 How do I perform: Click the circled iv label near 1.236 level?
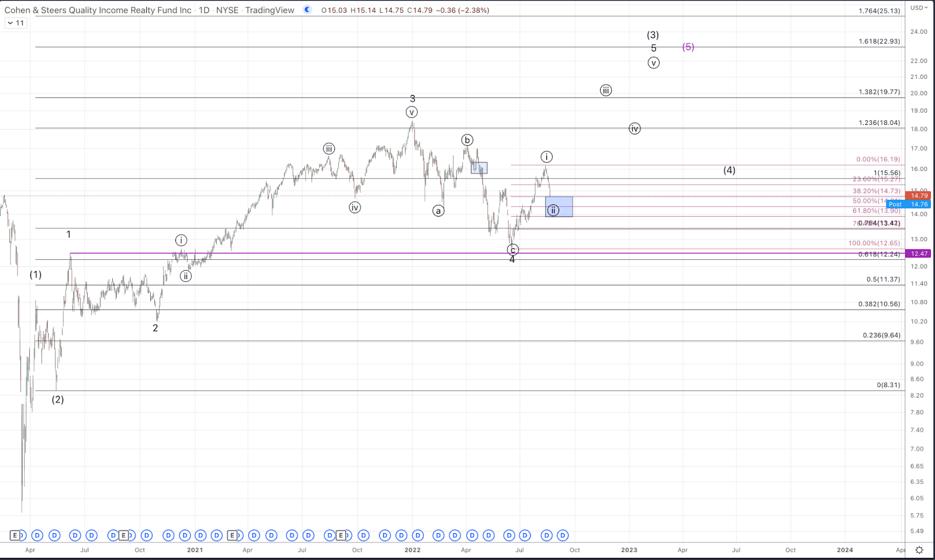(635, 128)
